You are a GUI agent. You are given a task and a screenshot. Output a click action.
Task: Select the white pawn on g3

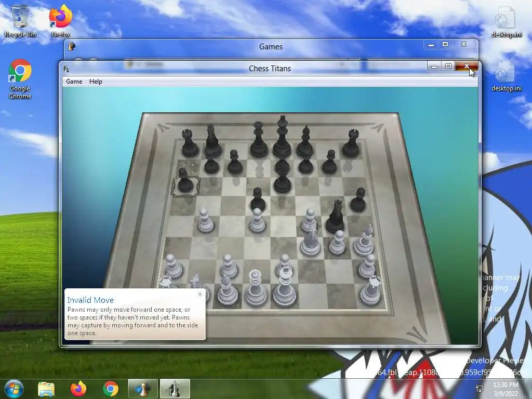point(337,243)
